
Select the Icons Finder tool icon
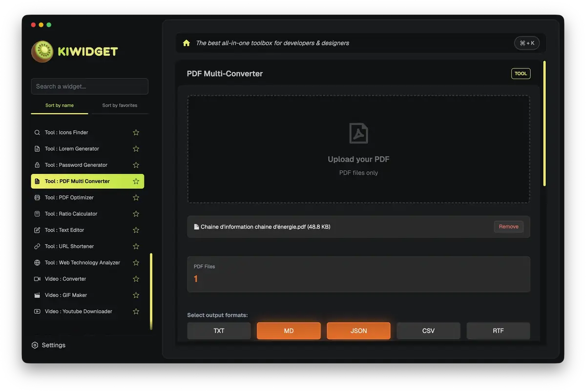[x=37, y=132]
